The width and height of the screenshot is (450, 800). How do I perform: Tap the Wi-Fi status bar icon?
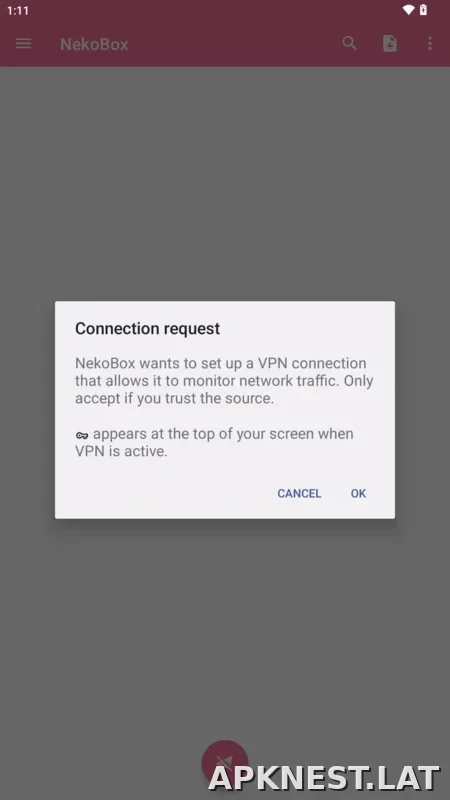[408, 10]
